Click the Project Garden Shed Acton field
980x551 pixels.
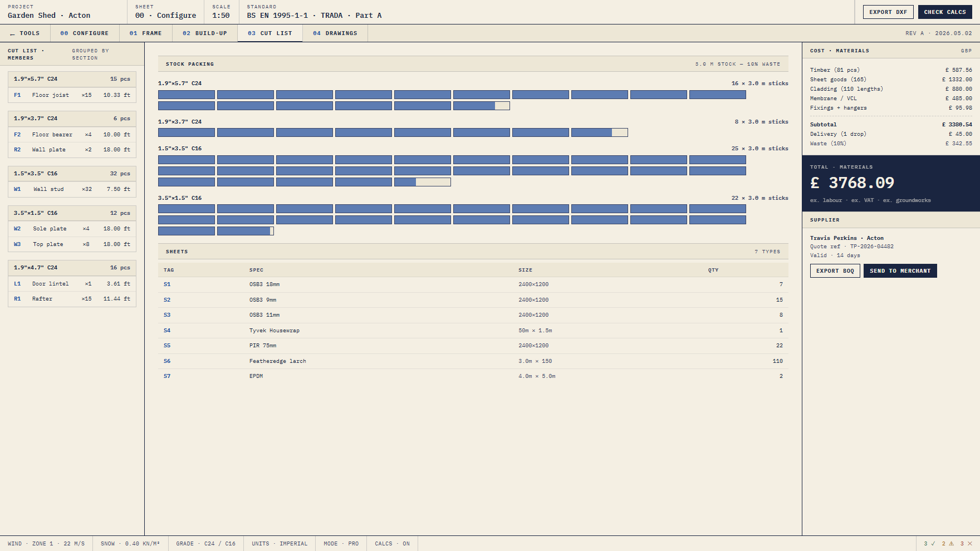(x=63, y=12)
